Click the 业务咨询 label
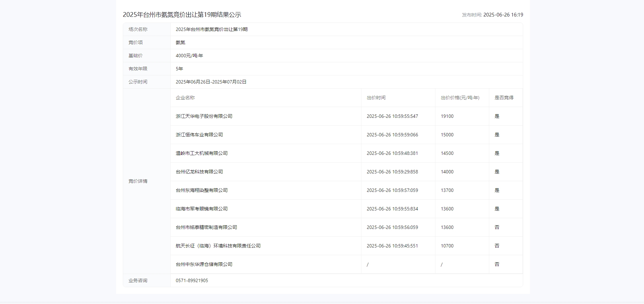This screenshot has width=644, height=304. (138, 280)
